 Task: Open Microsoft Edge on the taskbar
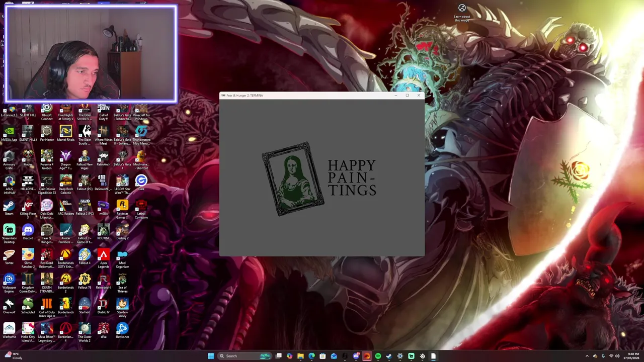point(311,356)
